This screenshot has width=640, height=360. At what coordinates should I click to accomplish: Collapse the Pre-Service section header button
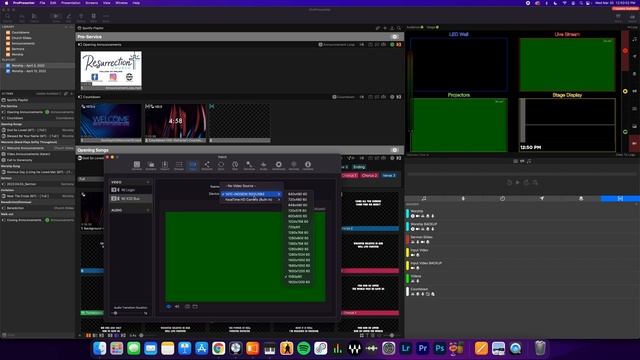[x=395, y=37]
